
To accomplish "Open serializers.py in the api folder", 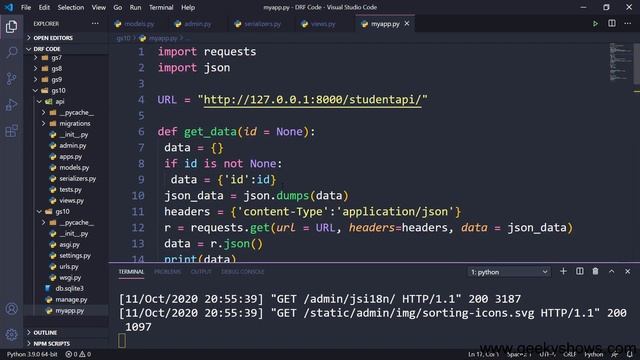I will click(78, 178).
